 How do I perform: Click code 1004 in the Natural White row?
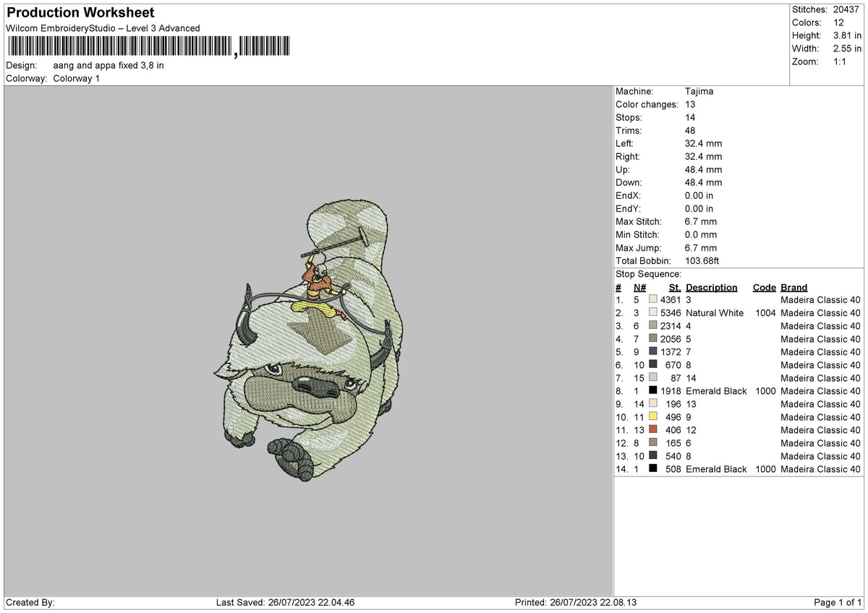point(764,313)
